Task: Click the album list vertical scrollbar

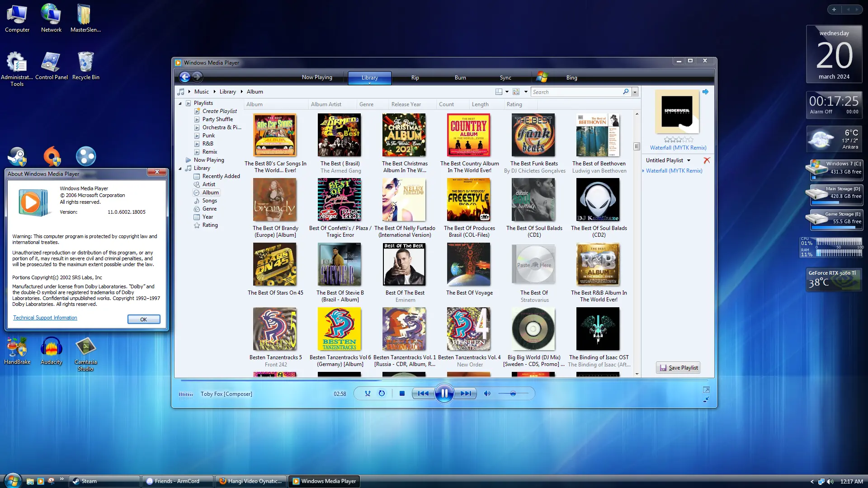Action: coord(637,146)
